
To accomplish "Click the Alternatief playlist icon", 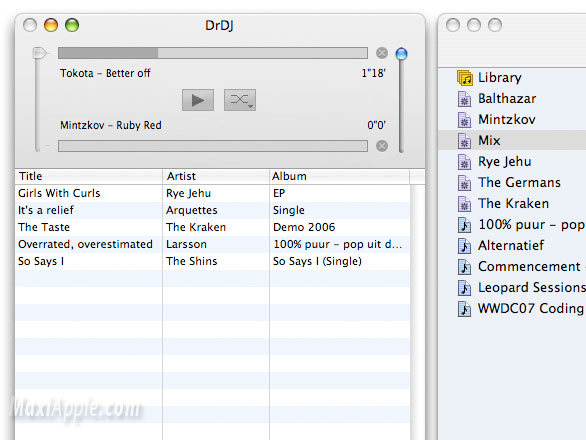I will 464,246.
